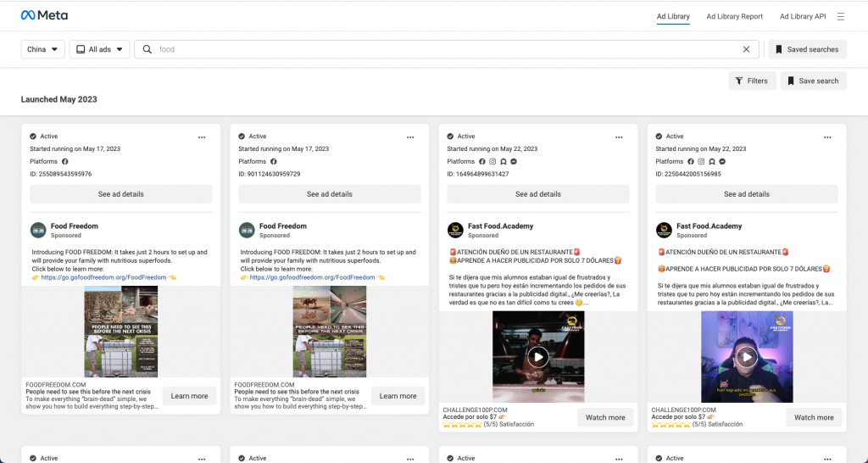Open Saved searches

[807, 49]
